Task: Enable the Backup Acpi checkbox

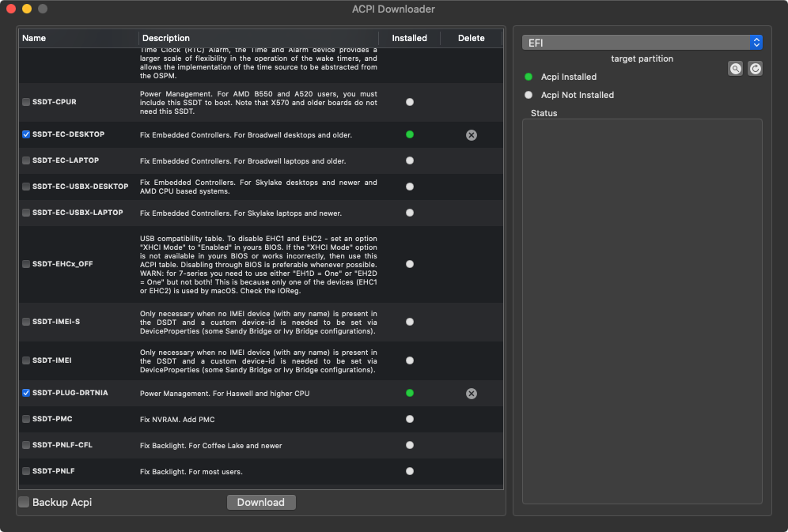Action: point(24,502)
